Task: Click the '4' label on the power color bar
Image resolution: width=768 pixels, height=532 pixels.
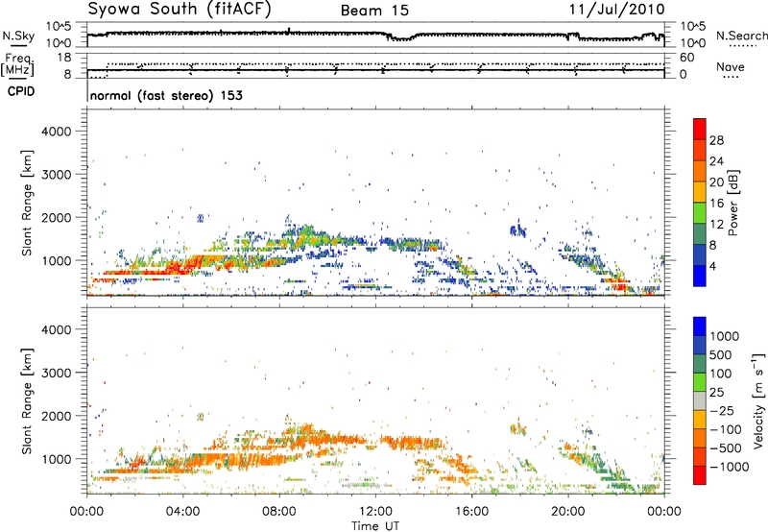Action: tap(713, 266)
